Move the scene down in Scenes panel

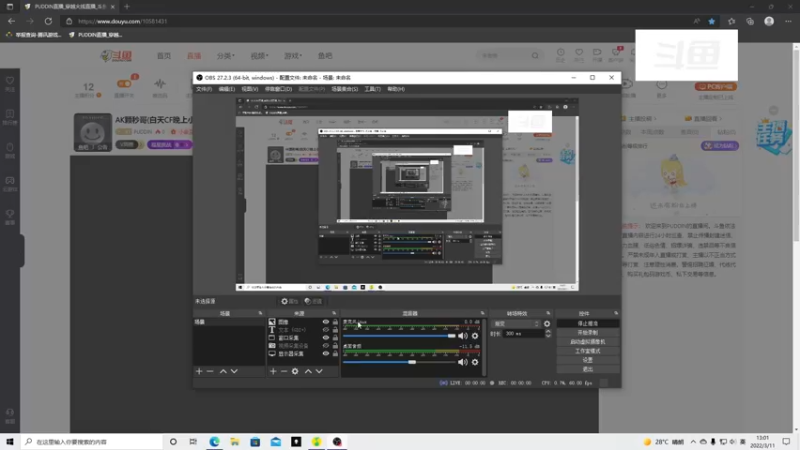234,371
